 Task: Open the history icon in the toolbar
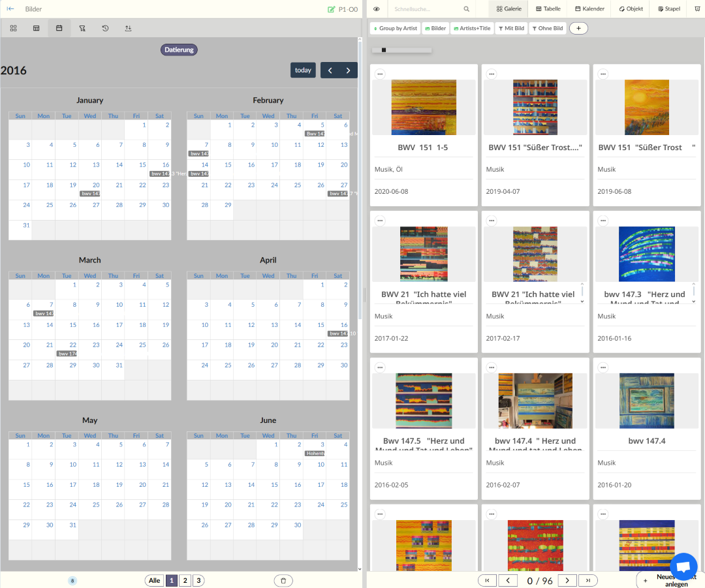tap(105, 28)
